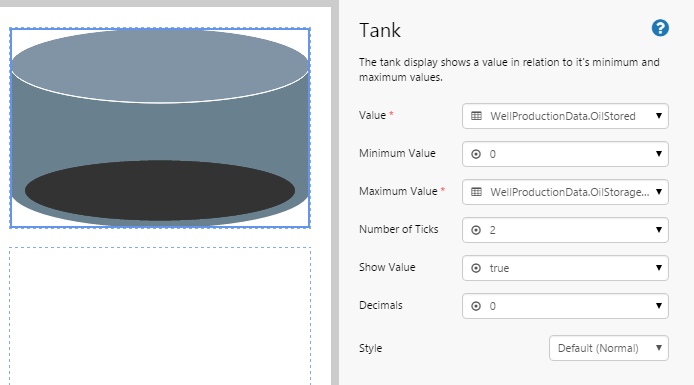The width and height of the screenshot is (694, 385).
Task: Click the 'true' Show Value text
Action: coord(499,269)
